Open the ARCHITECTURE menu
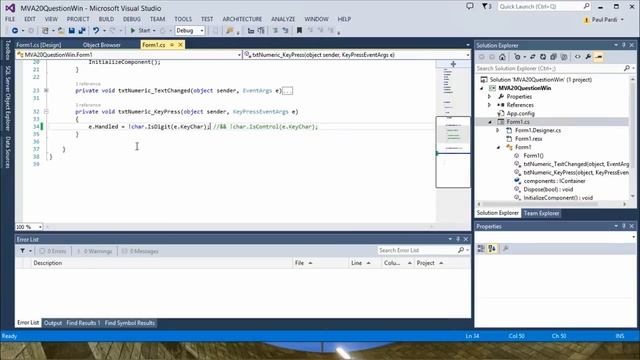Screen dimensions: 640x360 coord(242,19)
